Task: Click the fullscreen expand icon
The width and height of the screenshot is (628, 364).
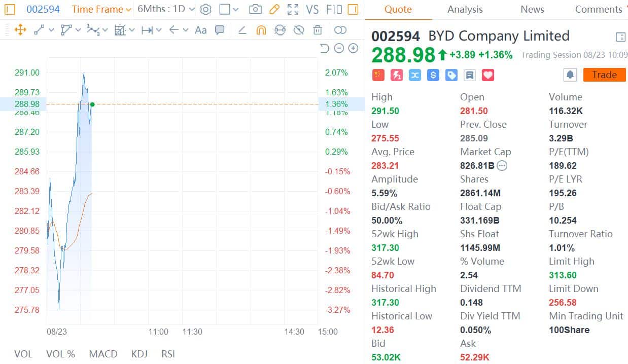Action: pyautogui.click(x=293, y=9)
